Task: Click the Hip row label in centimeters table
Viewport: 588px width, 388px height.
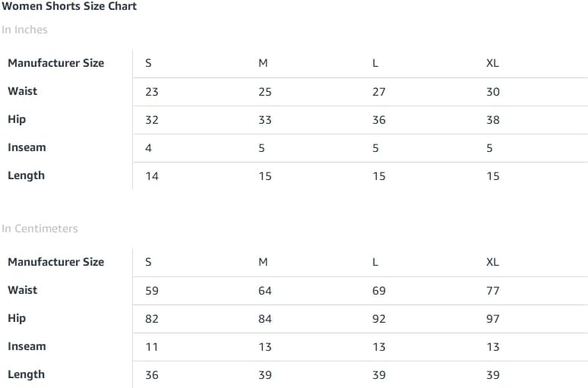Action: (17, 318)
